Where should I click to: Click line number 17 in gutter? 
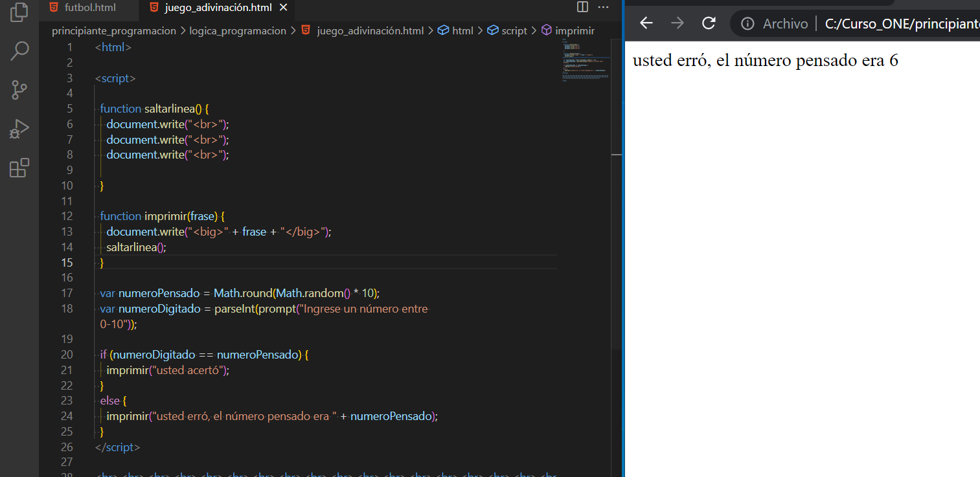pyautogui.click(x=67, y=293)
